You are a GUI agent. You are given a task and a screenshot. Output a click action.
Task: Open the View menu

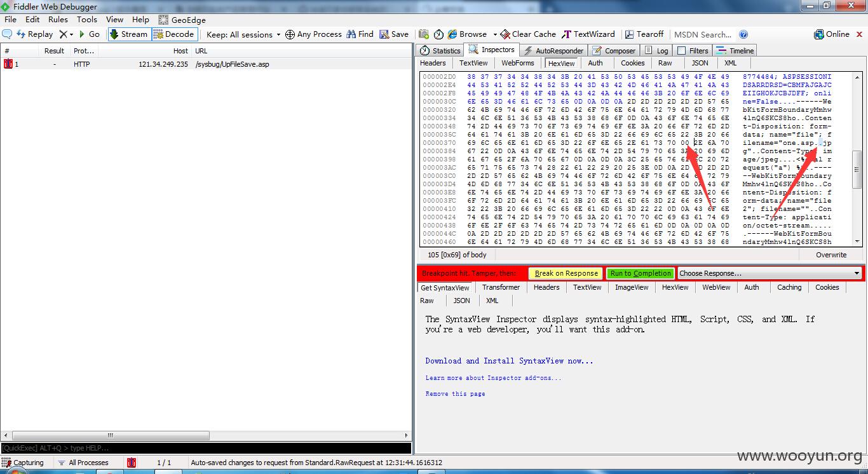114,20
